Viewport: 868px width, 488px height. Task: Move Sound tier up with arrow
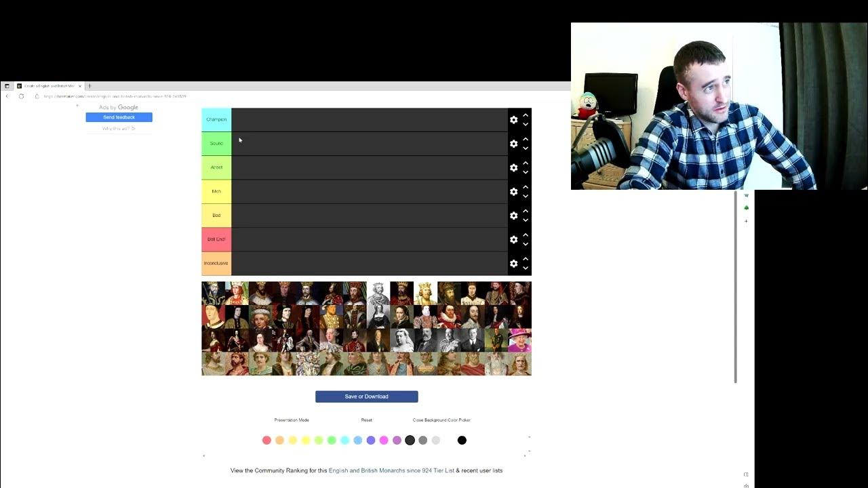coord(526,139)
